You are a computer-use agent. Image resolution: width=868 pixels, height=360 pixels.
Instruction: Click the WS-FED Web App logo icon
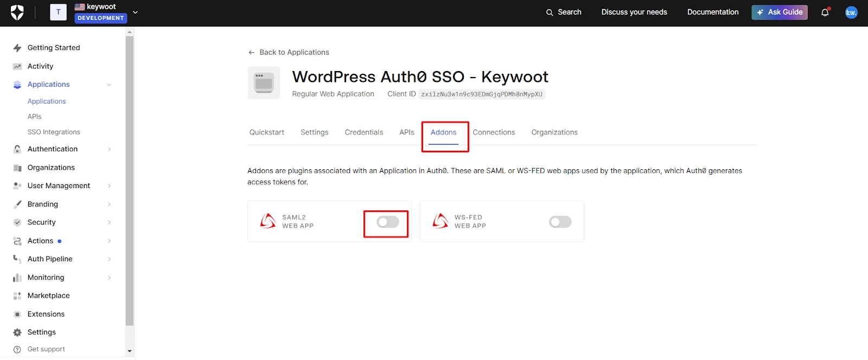[441, 221]
